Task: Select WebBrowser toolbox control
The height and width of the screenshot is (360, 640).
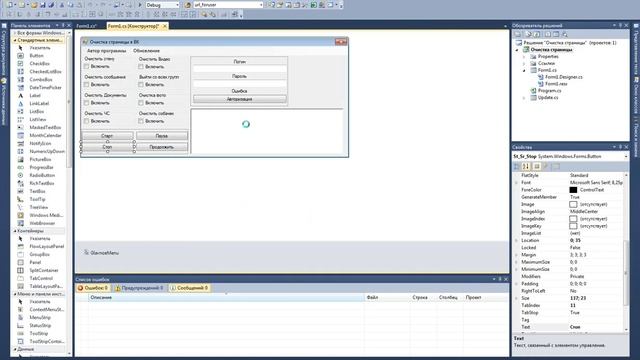Action: 42,223
